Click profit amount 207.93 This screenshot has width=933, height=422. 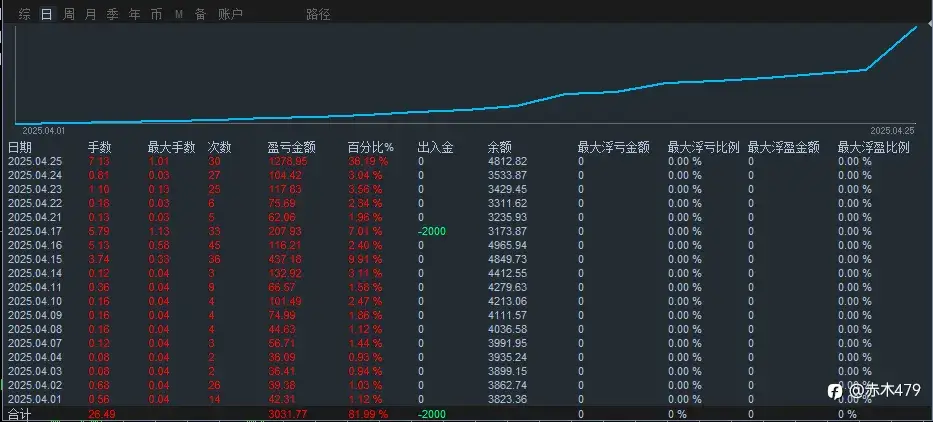click(285, 232)
